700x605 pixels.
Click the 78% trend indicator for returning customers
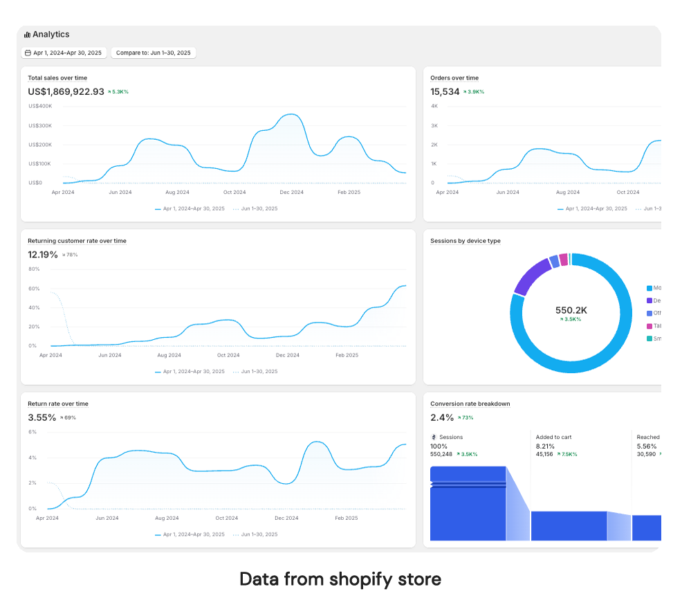pyautogui.click(x=70, y=255)
